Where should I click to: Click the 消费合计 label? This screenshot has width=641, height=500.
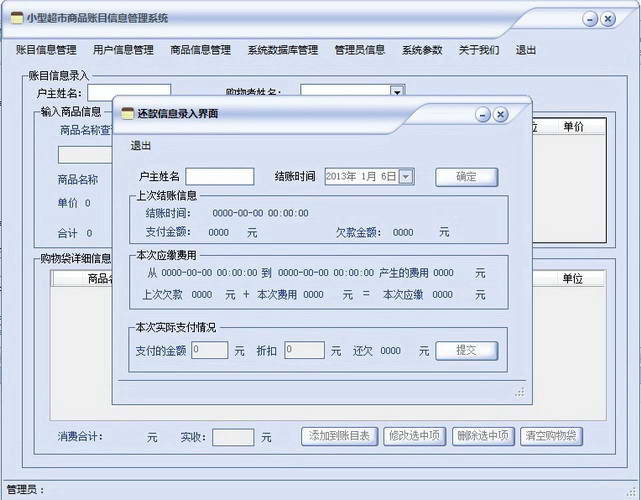[x=81, y=437]
